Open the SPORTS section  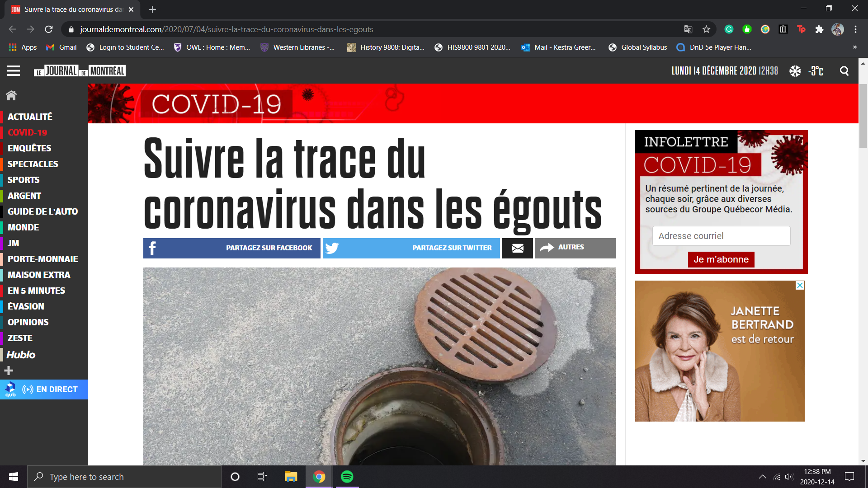point(24,180)
